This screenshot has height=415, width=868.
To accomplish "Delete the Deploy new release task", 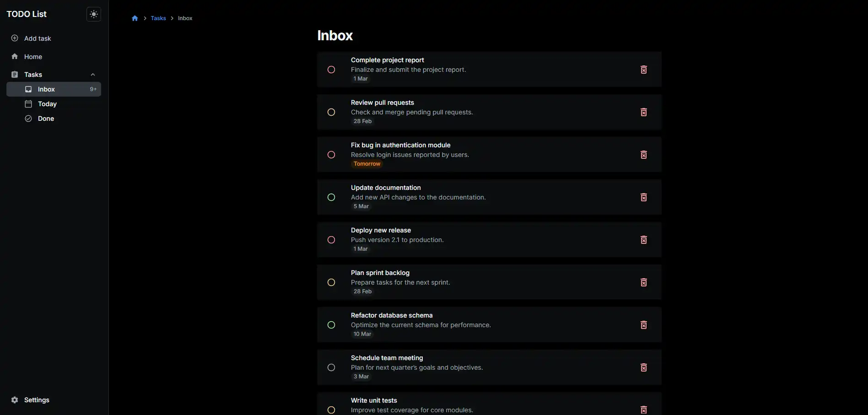I will [x=643, y=240].
